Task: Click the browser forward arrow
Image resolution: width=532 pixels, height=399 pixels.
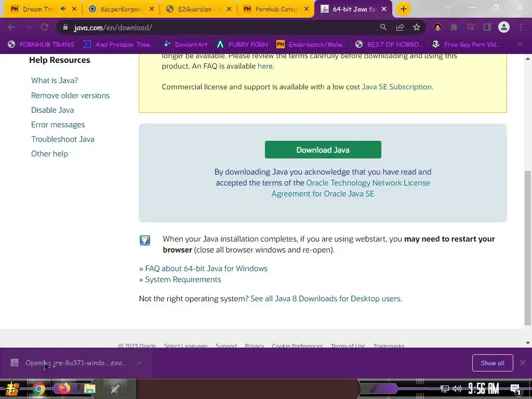Action: (x=28, y=27)
